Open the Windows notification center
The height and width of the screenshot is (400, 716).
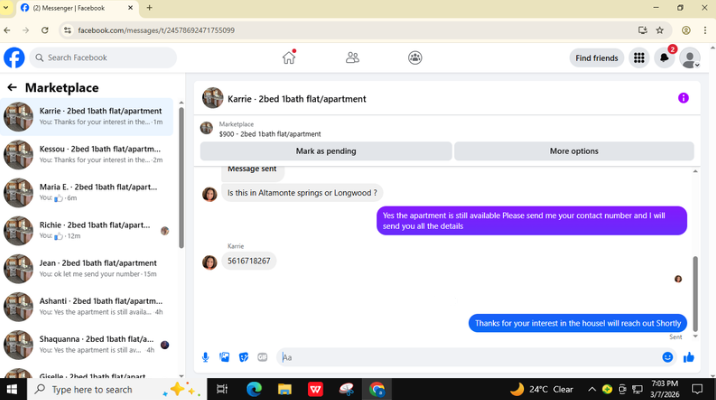pos(697,389)
